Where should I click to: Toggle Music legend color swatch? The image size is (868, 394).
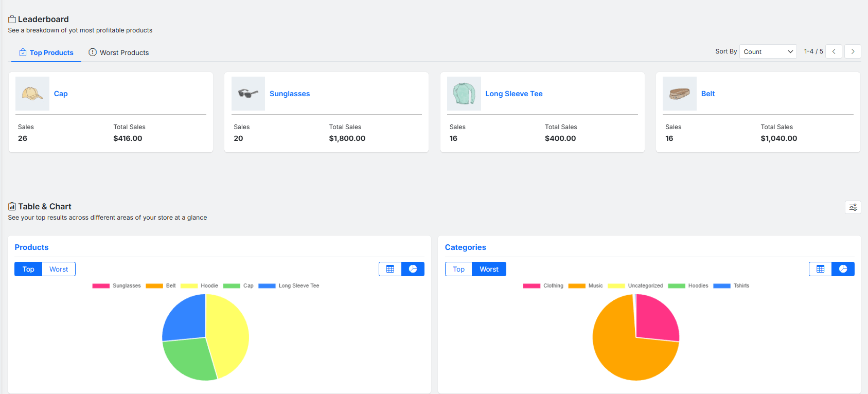coord(577,285)
